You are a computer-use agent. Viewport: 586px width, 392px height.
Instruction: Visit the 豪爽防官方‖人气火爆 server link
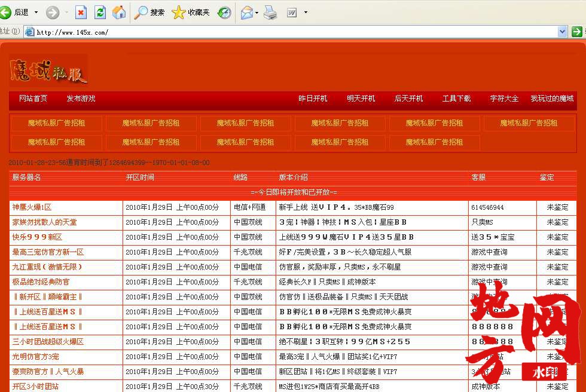[48, 372]
